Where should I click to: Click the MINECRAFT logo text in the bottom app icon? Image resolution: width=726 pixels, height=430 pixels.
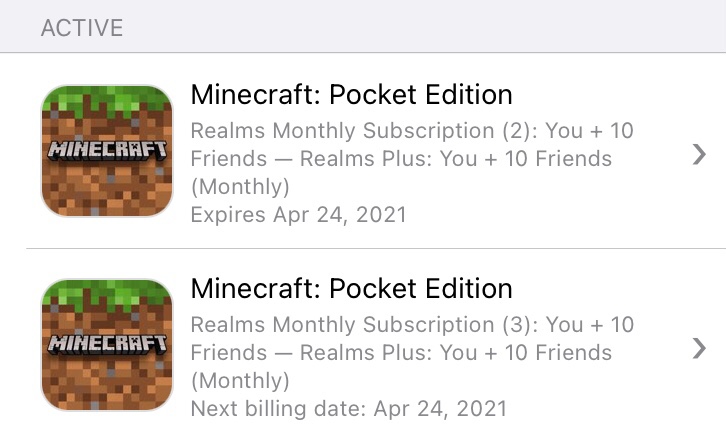click(x=107, y=344)
